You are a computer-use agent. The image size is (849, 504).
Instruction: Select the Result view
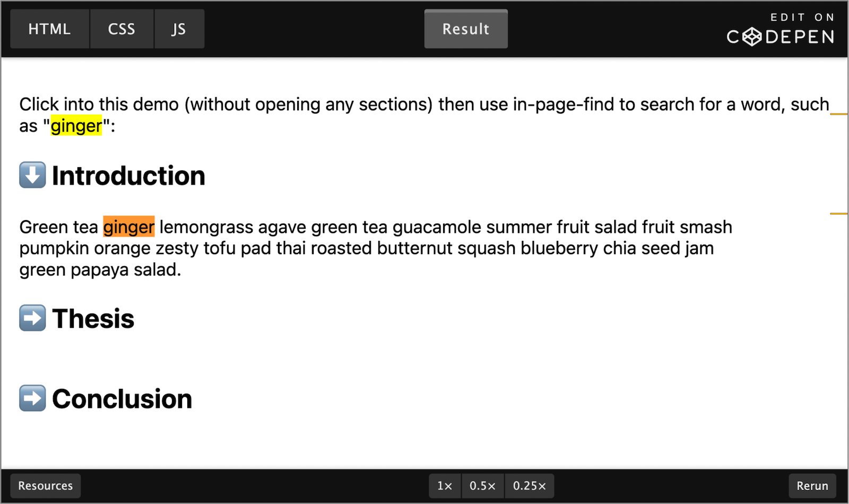(x=465, y=29)
